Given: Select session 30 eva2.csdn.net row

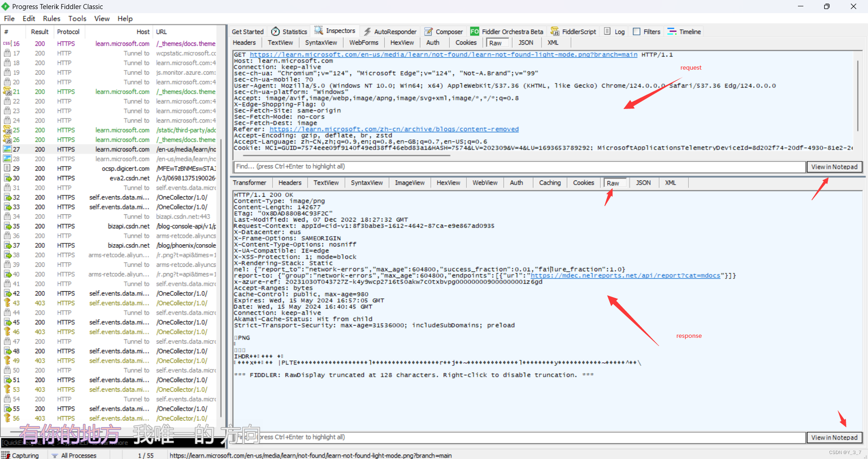Looking at the screenshot, I should 109,178.
